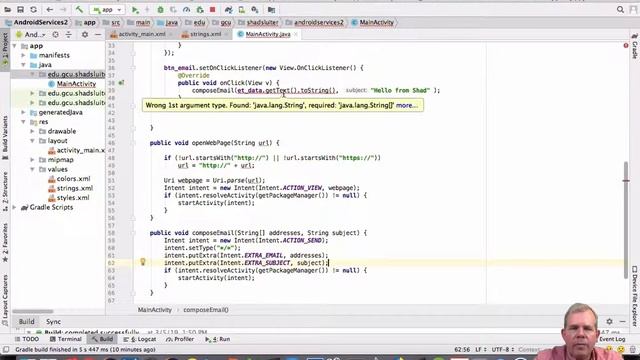Viewport: 640px width, 360px height.
Task: Toggle the tool window bars corner icon in the status bar
Action: click(x=6, y=350)
